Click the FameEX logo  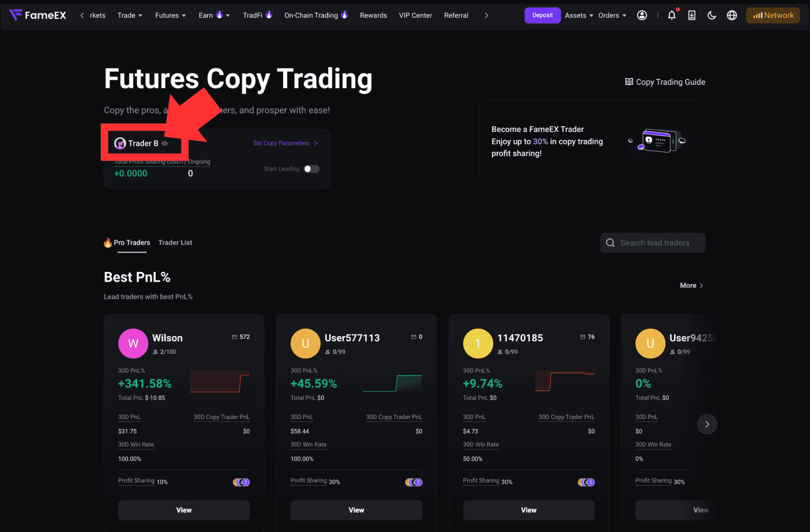pos(38,15)
